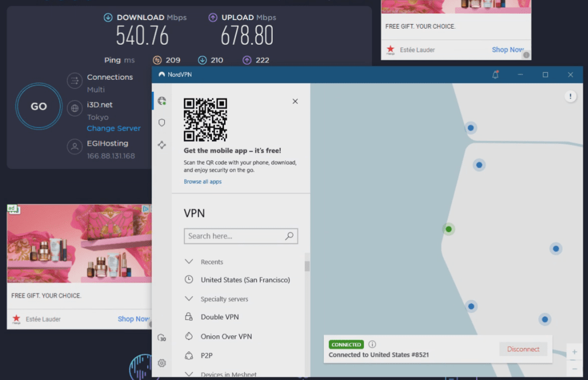Viewport: 588px width, 380px height.
Task: Open the Browse all apps link
Action: 203,181
